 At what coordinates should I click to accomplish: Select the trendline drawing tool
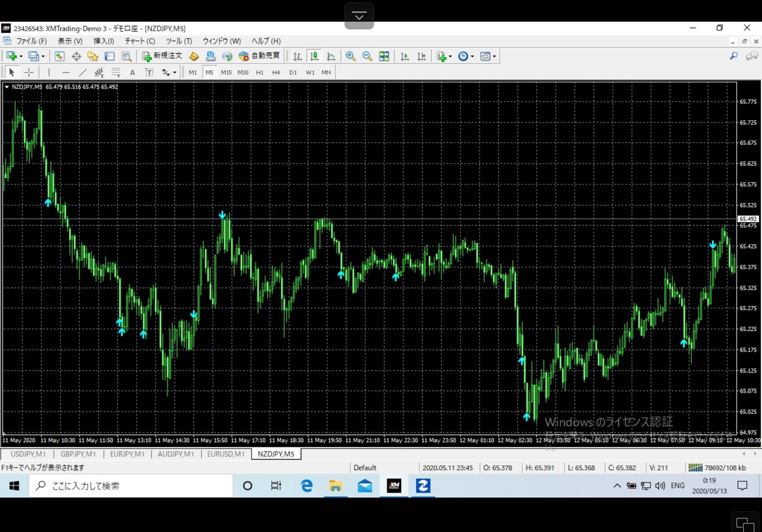pos(82,72)
